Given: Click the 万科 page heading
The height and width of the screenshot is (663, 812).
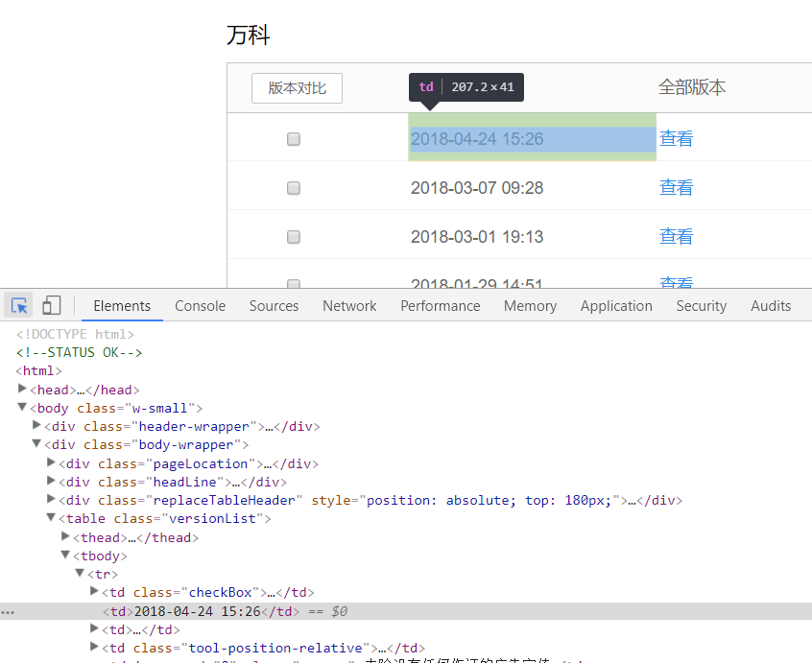Looking at the screenshot, I should click(x=248, y=36).
